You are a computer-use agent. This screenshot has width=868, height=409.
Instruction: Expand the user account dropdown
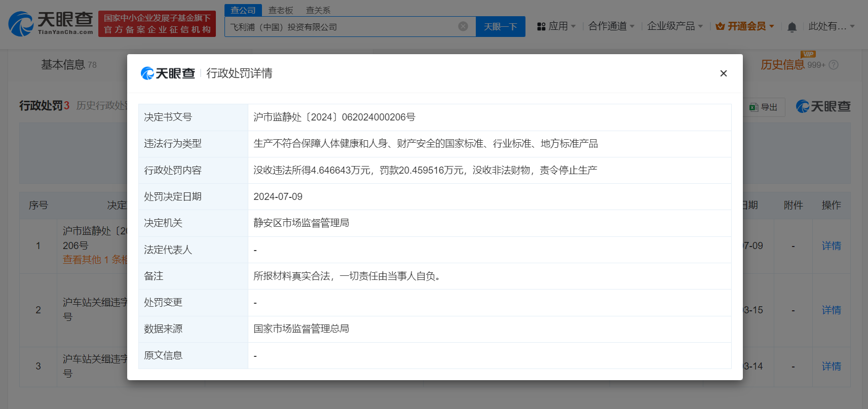coord(831,26)
